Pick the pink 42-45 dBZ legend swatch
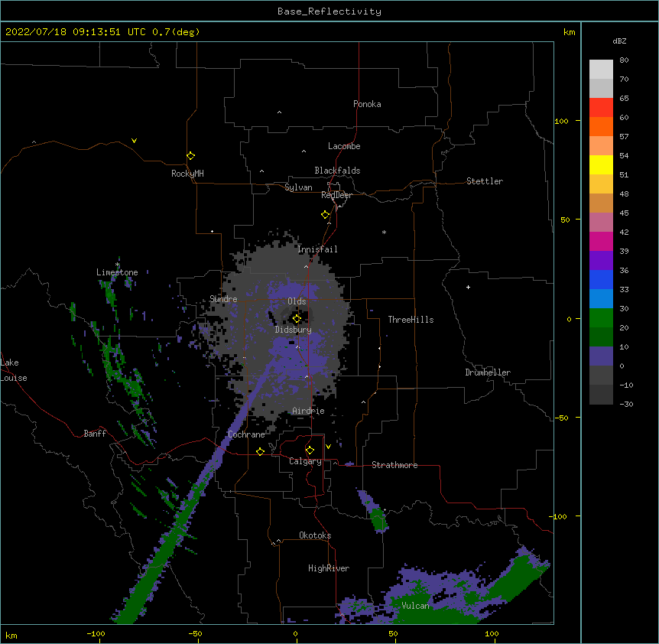Screen dimensions: 659x644 pos(601,222)
